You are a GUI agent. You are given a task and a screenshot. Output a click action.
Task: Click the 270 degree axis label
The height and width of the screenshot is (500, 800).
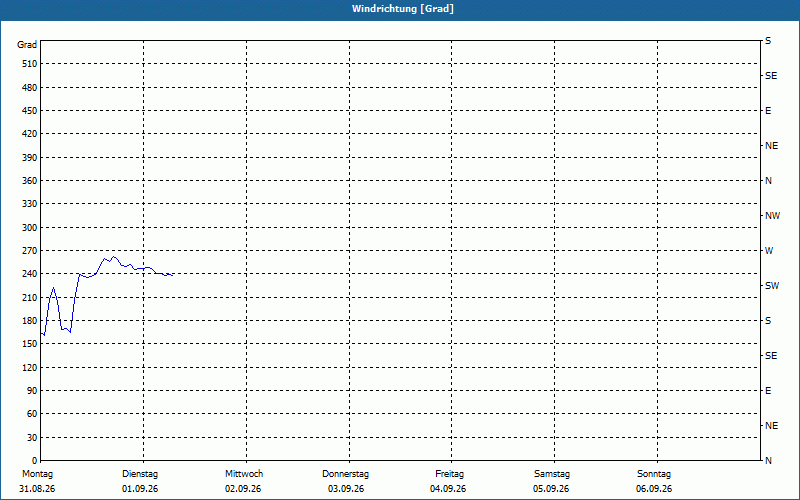tap(30, 251)
